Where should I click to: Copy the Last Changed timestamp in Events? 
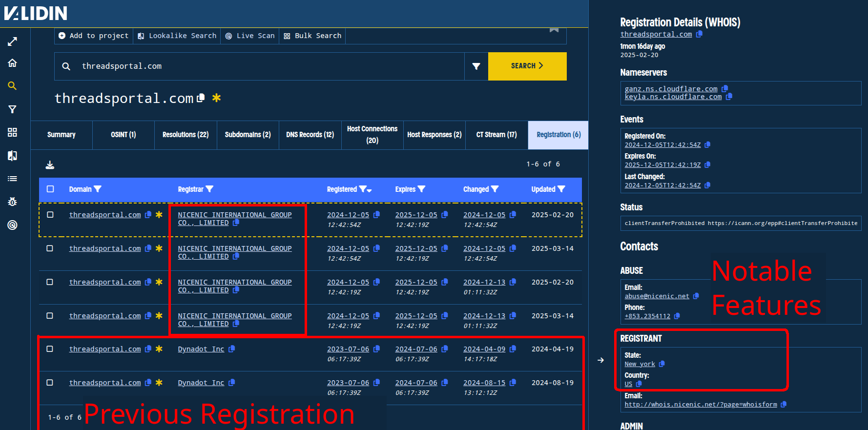[707, 185]
